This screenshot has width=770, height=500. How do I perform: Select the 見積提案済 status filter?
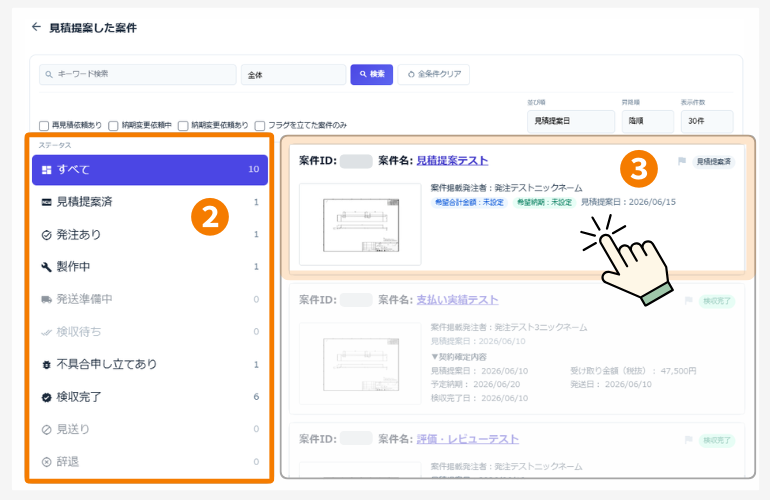click(x=150, y=202)
